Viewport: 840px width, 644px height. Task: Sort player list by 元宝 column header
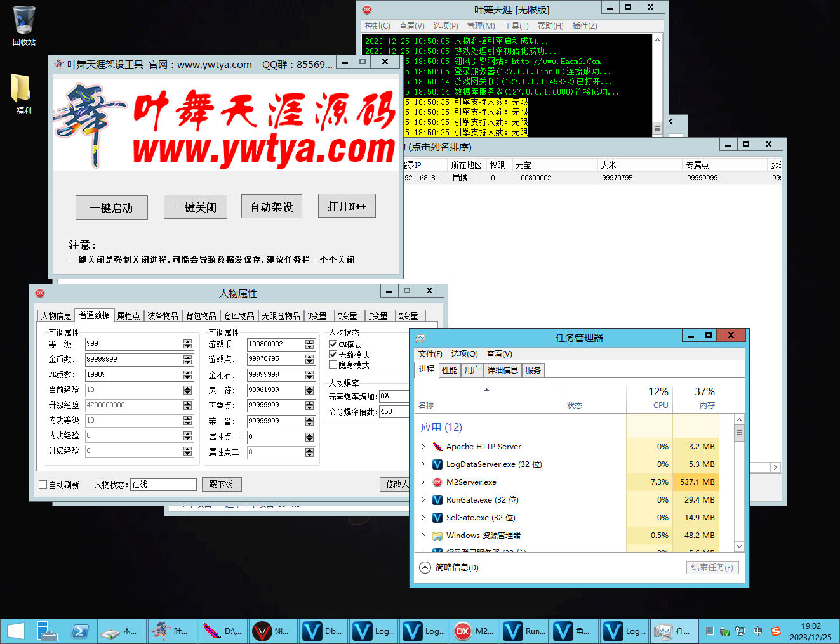click(556, 165)
